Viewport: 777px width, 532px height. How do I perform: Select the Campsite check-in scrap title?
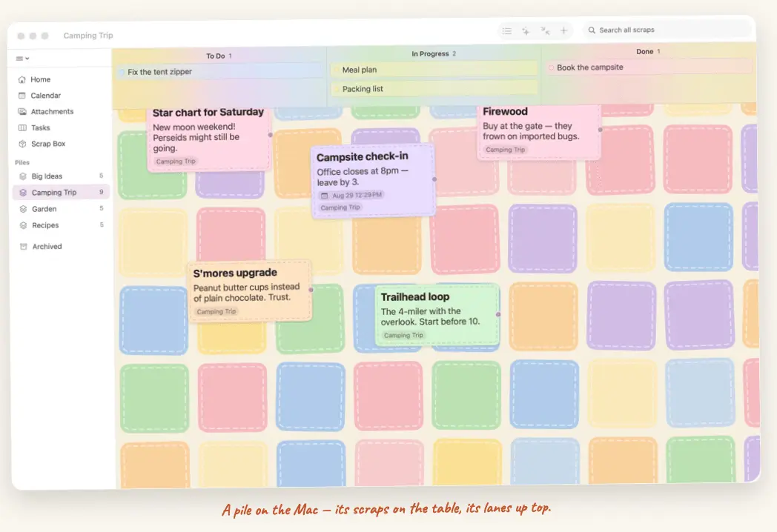click(x=363, y=156)
